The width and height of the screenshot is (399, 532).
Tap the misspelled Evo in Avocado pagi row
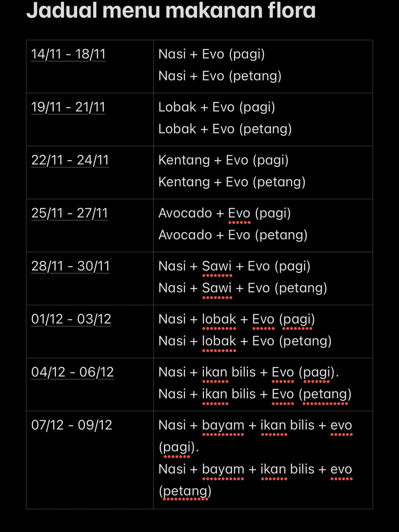[239, 213]
